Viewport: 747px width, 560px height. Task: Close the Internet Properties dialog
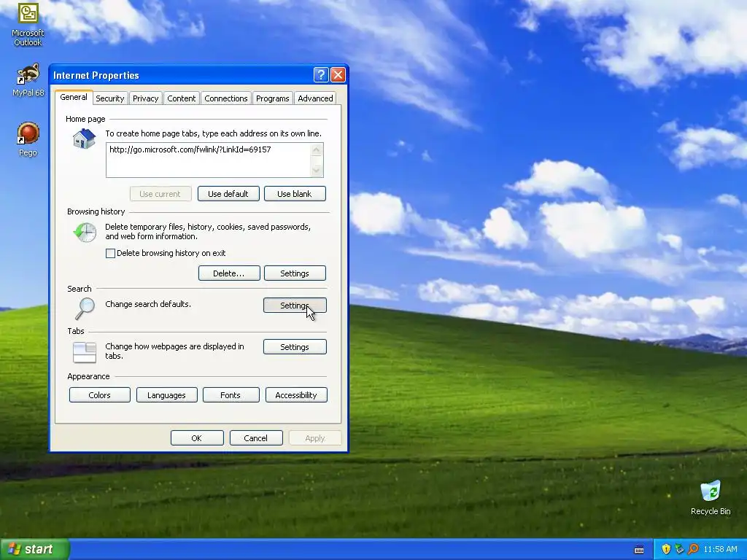click(338, 75)
